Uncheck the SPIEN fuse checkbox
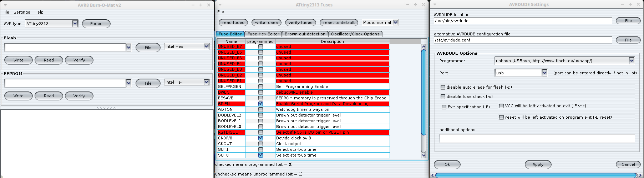 coord(260,104)
